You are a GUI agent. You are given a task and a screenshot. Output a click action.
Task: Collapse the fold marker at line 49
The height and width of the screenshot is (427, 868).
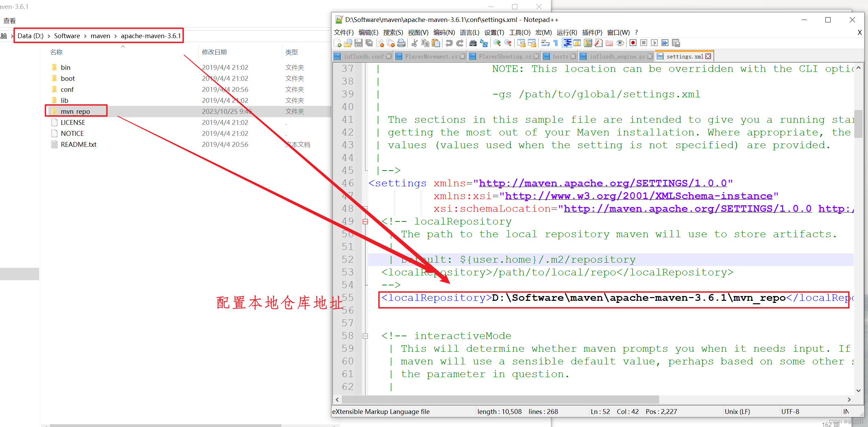click(x=365, y=222)
